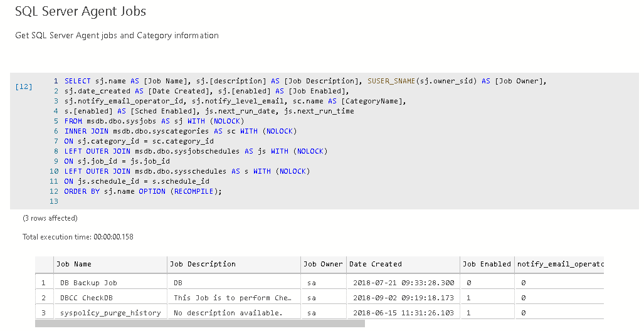
Task: Click the 2018-07-21 date created cell
Action: (403, 283)
